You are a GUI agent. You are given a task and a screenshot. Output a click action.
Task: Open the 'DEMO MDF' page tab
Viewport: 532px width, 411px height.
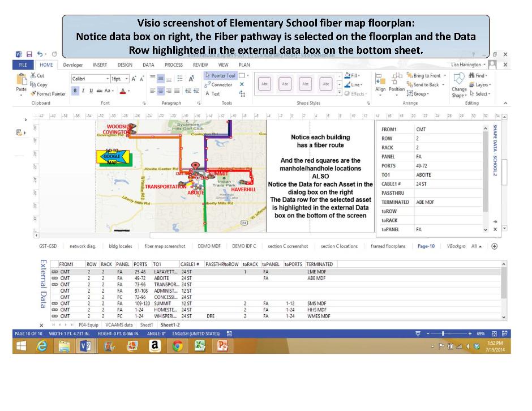pos(209,246)
